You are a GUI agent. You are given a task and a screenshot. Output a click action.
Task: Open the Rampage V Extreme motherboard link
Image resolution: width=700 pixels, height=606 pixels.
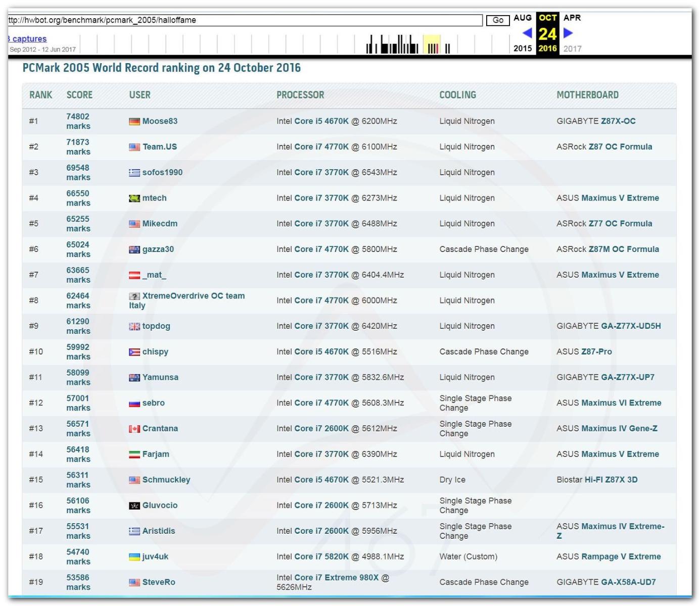click(x=621, y=557)
